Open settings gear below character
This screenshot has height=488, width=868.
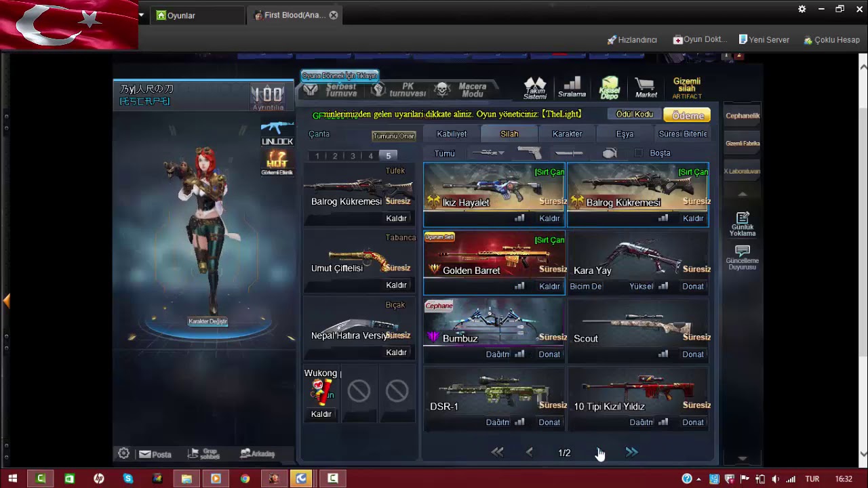123,453
